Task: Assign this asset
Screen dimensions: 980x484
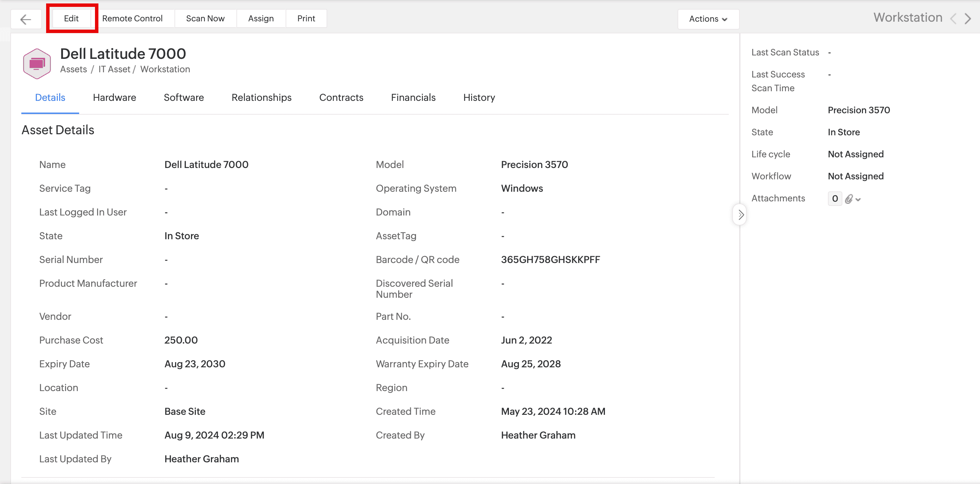Action: click(x=261, y=18)
